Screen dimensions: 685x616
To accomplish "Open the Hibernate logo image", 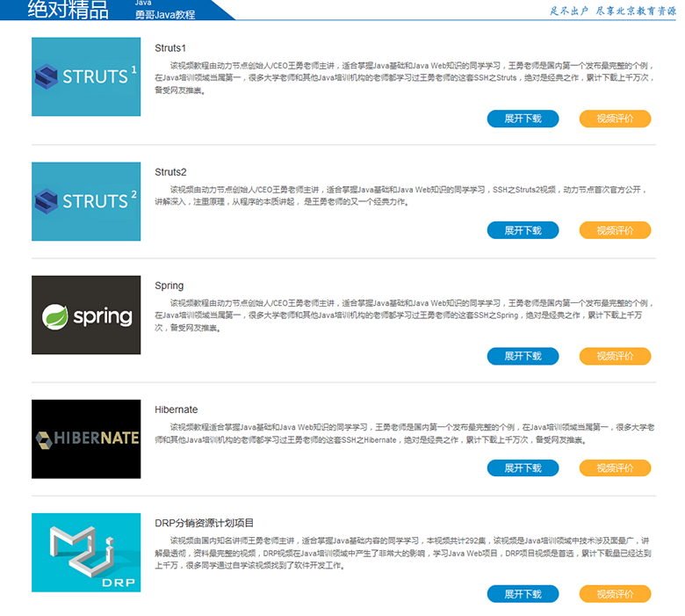I will click(86, 438).
